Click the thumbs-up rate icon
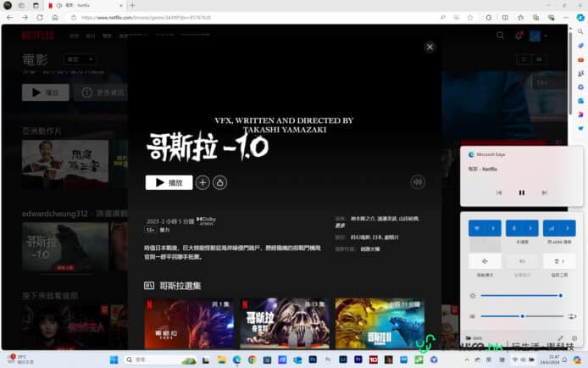 [219, 182]
